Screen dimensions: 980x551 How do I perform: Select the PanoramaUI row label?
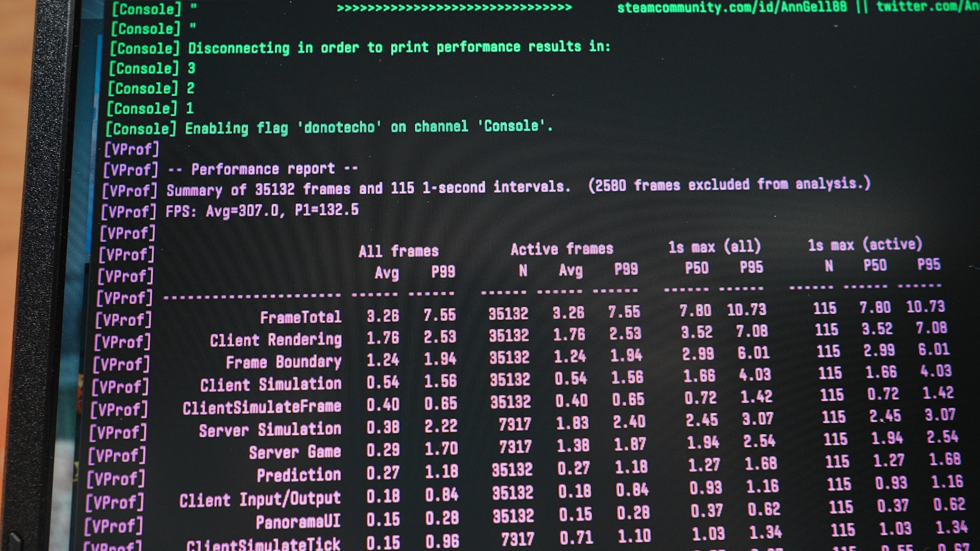[298, 522]
